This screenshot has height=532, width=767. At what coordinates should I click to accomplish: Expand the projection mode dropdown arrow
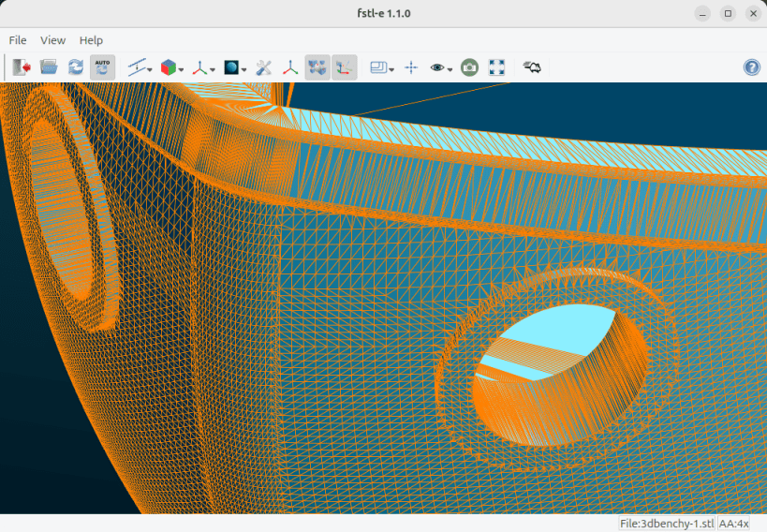[x=150, y=69]
